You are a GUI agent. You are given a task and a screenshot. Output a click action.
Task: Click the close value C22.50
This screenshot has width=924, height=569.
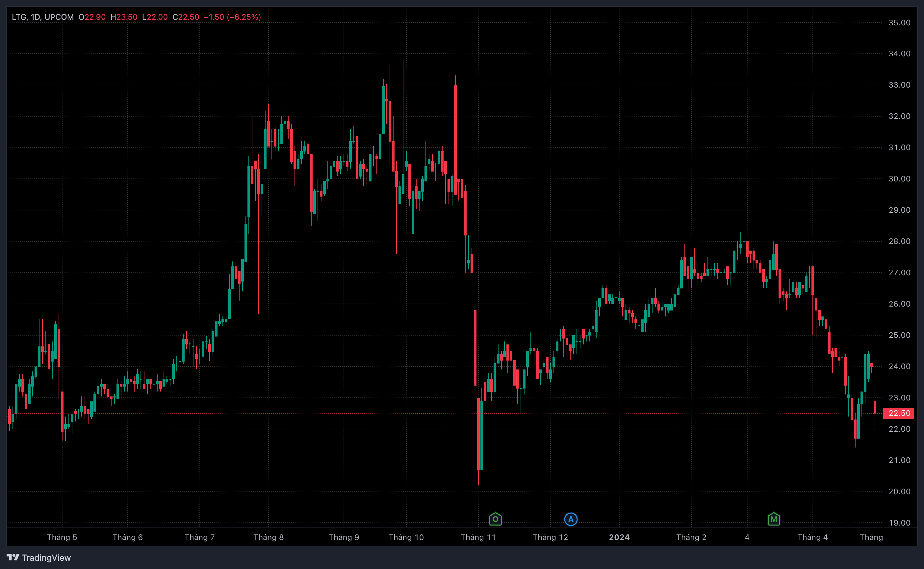click(186, 17)
